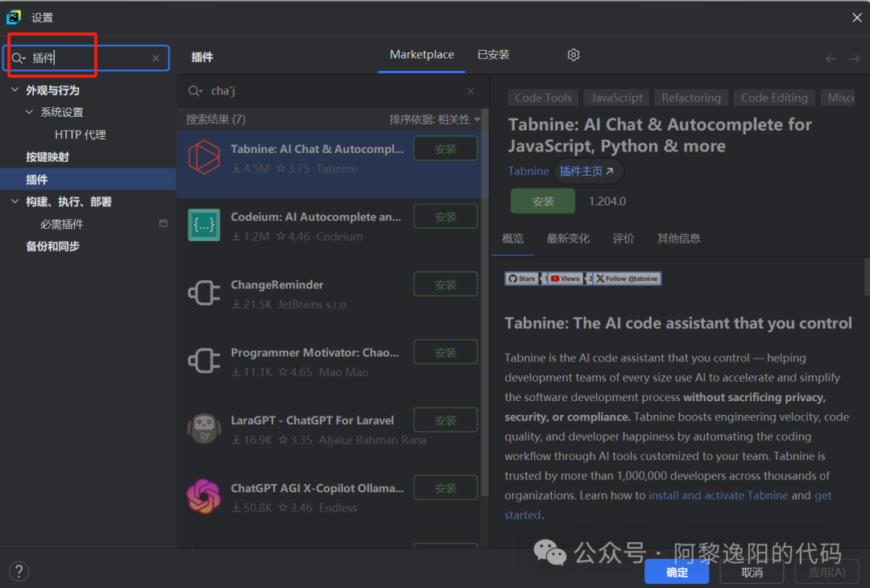Click the ChangeReminder plug icon
Viewport: 870px width, 588px height.
click(204, 293)
